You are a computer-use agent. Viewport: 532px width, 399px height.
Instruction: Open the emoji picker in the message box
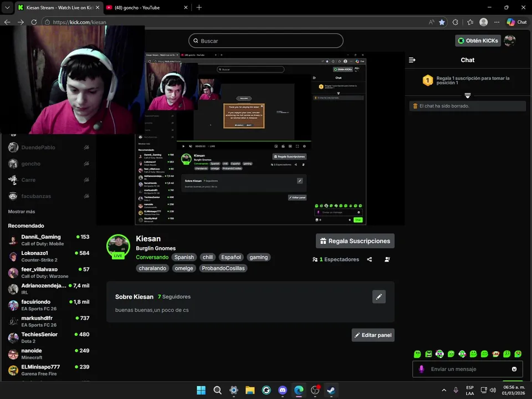click(x=514, y=369)
